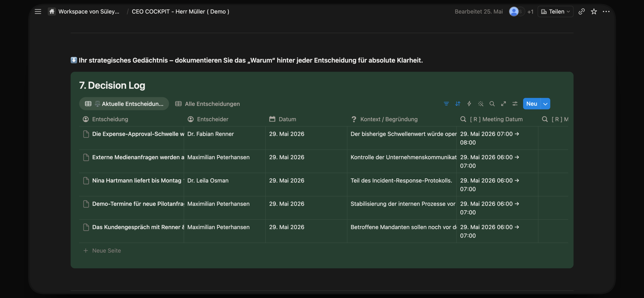Click Der bisherige Schwellenwert context cell
This screenshot has height=298, width=644.
point(402,138)
